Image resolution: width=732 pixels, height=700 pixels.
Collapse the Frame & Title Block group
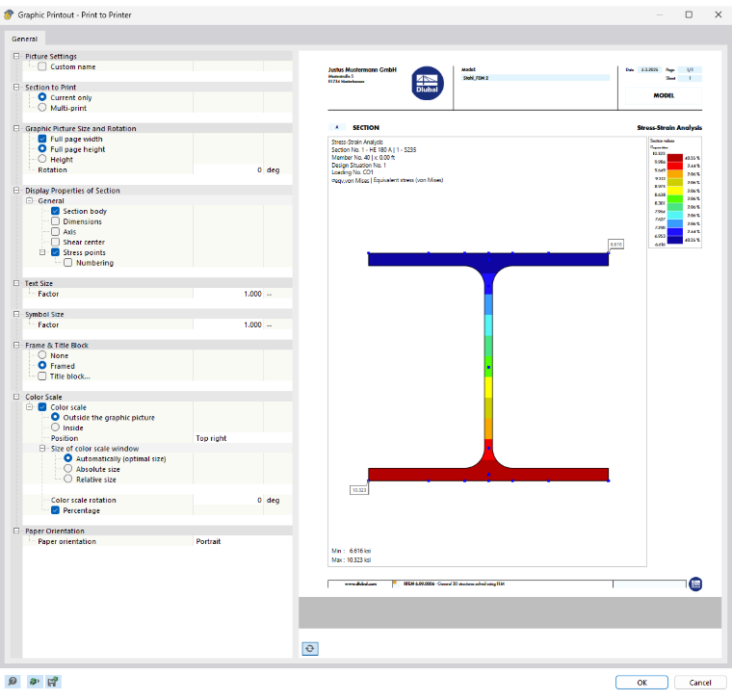pyautogui.click(x=16, y=345)
